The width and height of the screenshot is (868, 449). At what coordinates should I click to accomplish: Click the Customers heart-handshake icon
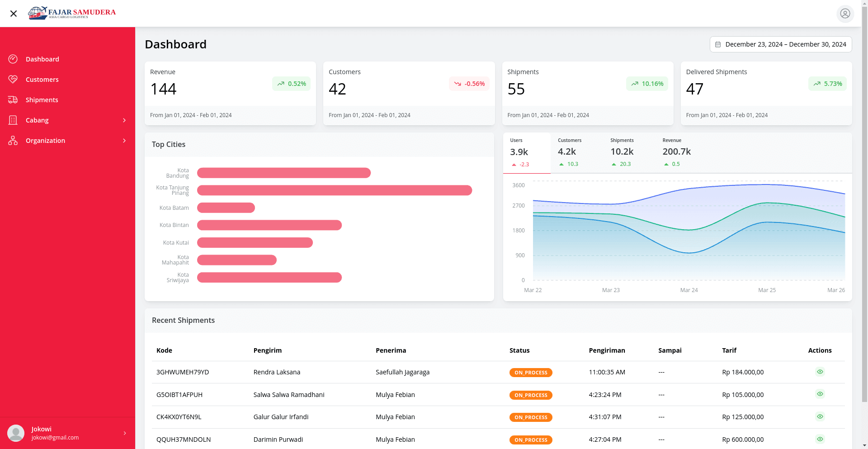pyautogui.click(x=13, y=79)
